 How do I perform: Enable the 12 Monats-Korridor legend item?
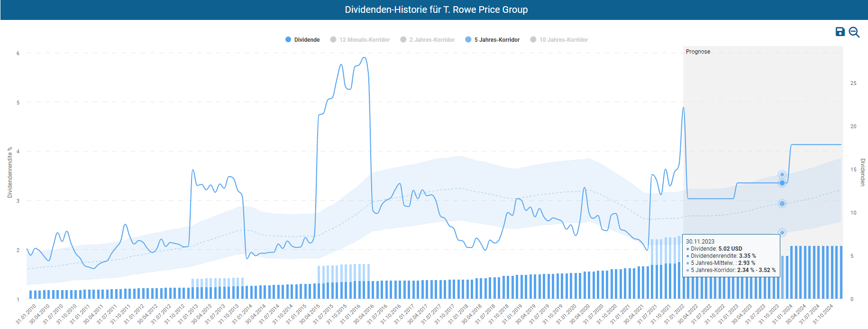[360, 40]
